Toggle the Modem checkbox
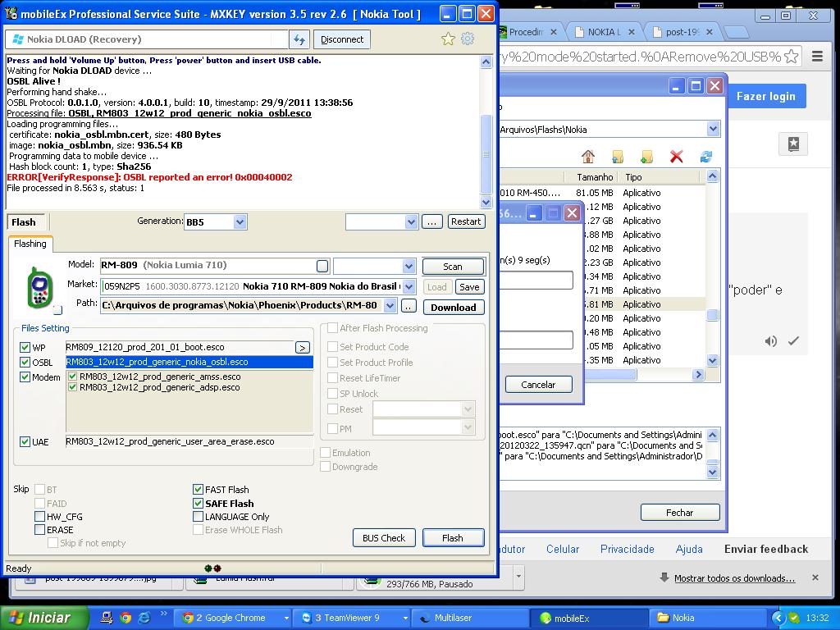The image size is (840, 630). [x=25, y=377]
